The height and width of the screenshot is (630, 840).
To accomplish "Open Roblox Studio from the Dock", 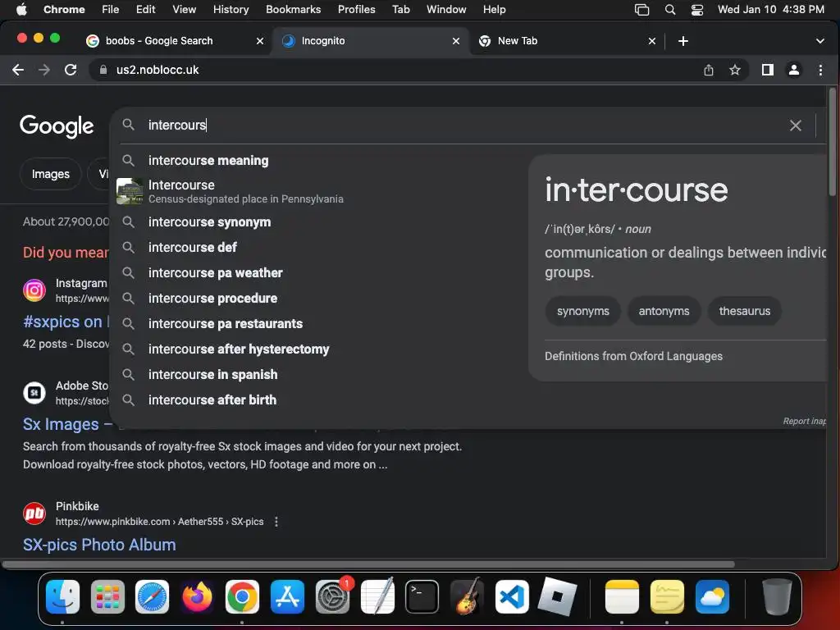I will point(557,596).
